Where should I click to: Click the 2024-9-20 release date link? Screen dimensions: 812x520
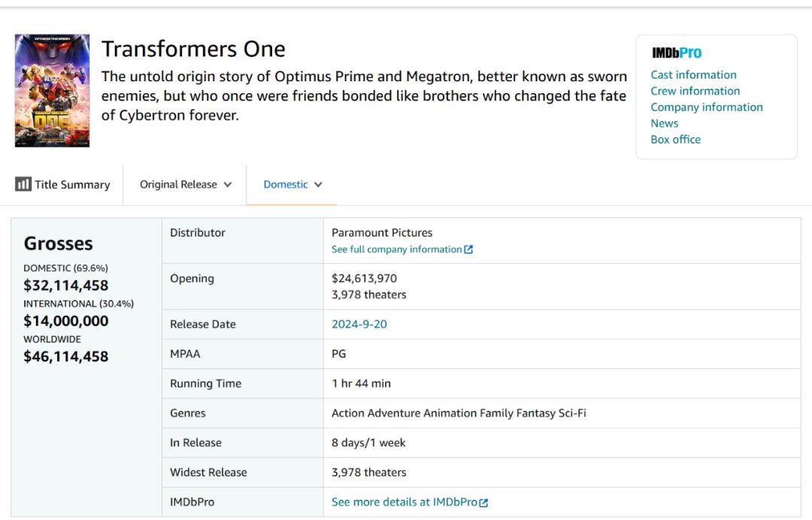tap(359, 324)
